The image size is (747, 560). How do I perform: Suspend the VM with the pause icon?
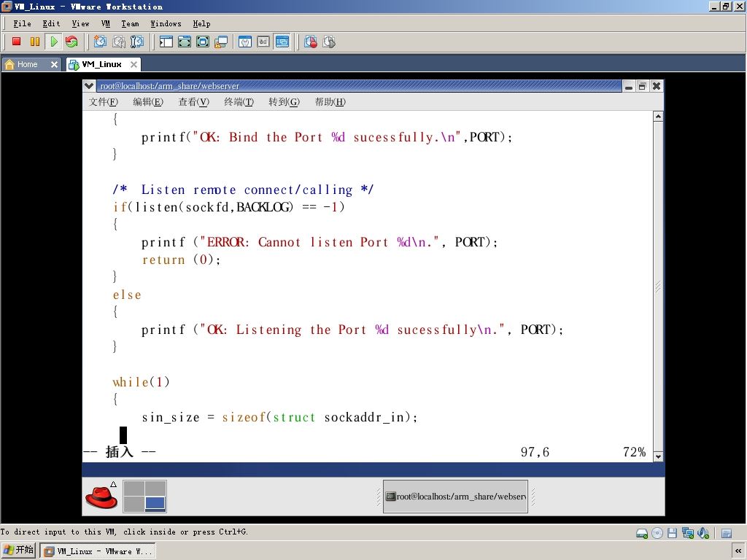35,42
